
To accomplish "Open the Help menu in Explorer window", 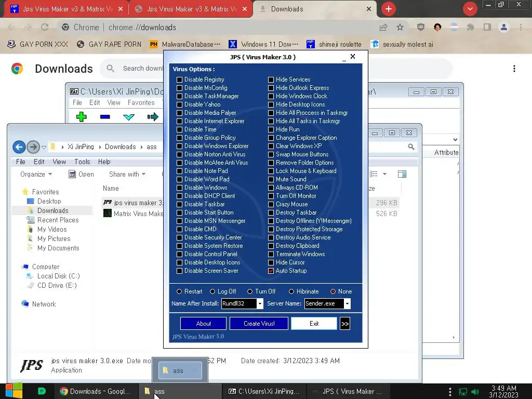I will tap(104, 162).
